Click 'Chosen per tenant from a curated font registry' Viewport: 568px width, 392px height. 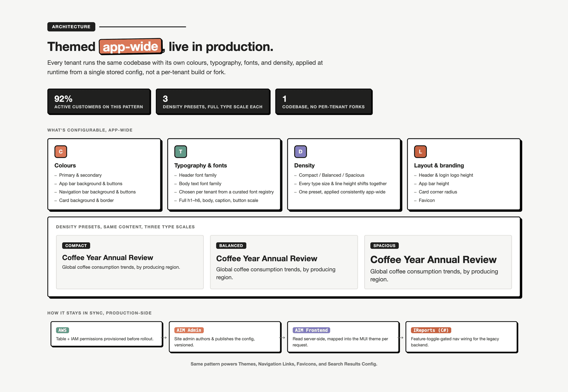tap(226, 192)
